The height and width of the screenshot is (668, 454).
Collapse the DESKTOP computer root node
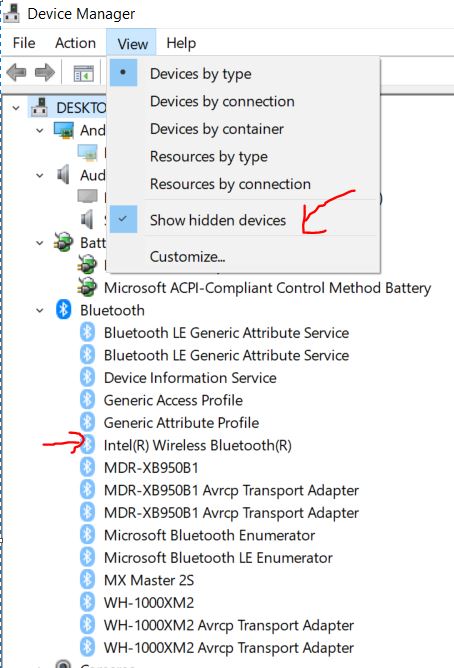pyautogui.click(x=16, y=108)
